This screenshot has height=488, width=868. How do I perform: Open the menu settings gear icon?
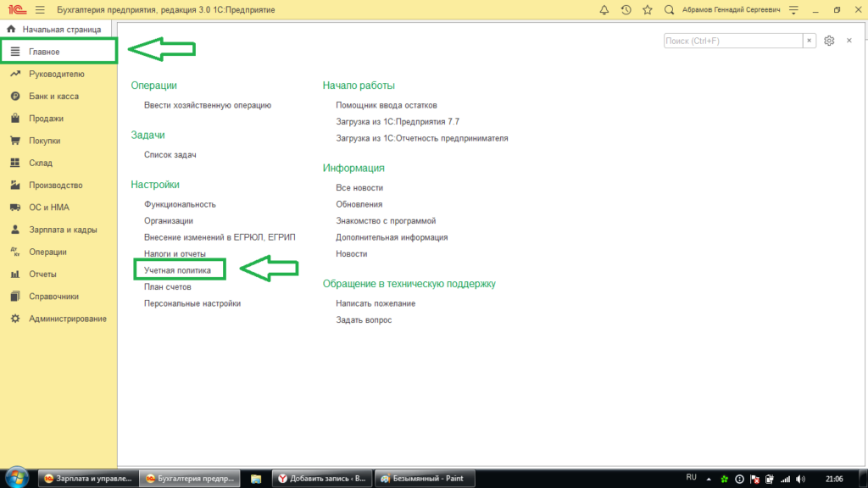tap(829, 41)
